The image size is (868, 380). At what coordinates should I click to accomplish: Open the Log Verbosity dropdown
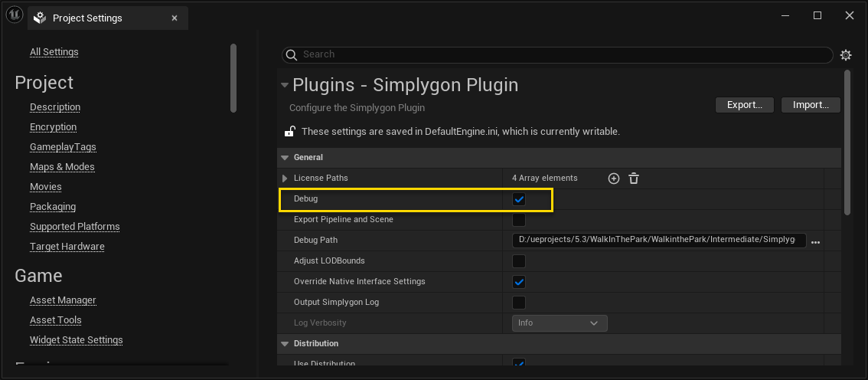coord(559,323)
